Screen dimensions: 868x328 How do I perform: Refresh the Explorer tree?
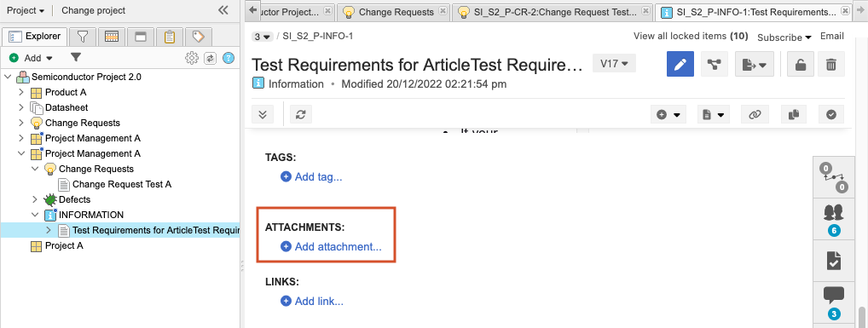coord(210,58)
